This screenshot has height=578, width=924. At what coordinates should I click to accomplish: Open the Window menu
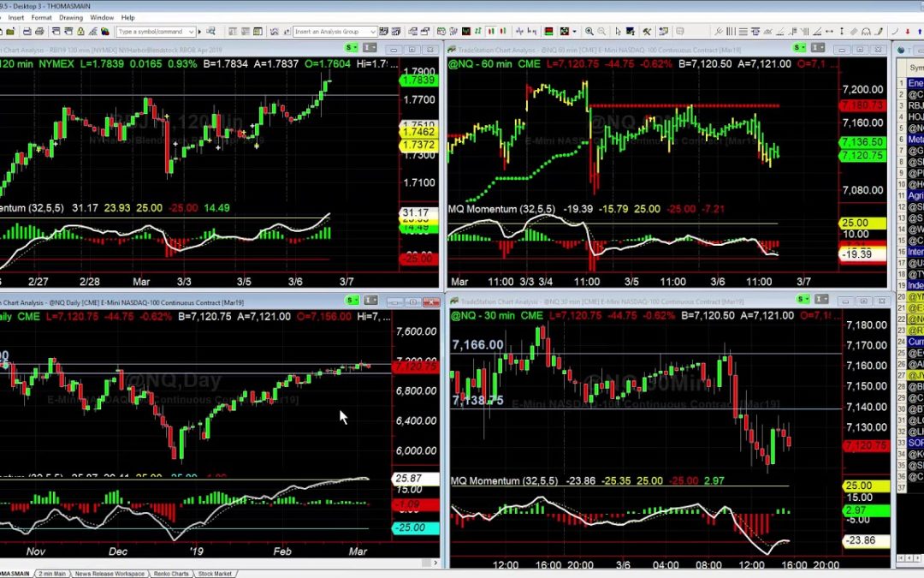[101, 18]
